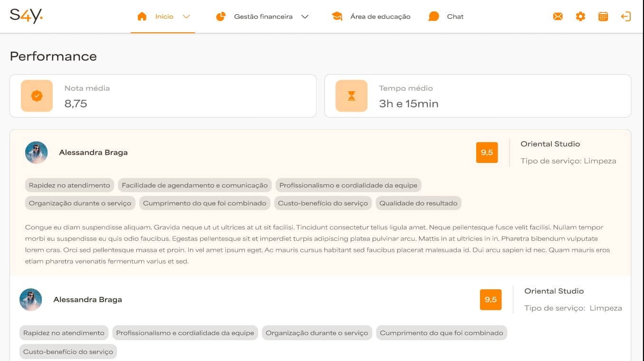Click the S4Y logo
The height and width of the screenshot is (361, 644).
26,16
